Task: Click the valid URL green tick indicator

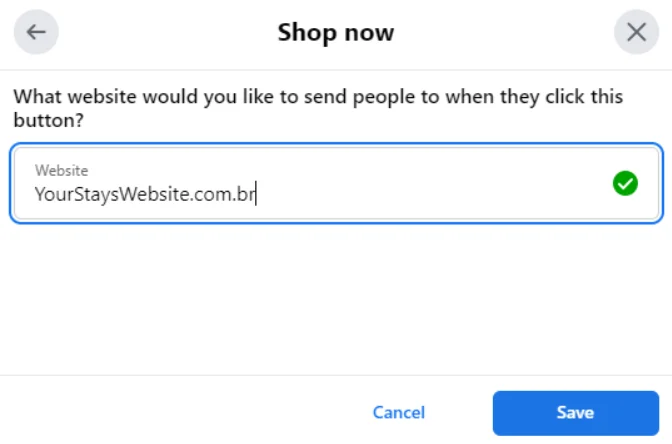Action: (625, 183)
